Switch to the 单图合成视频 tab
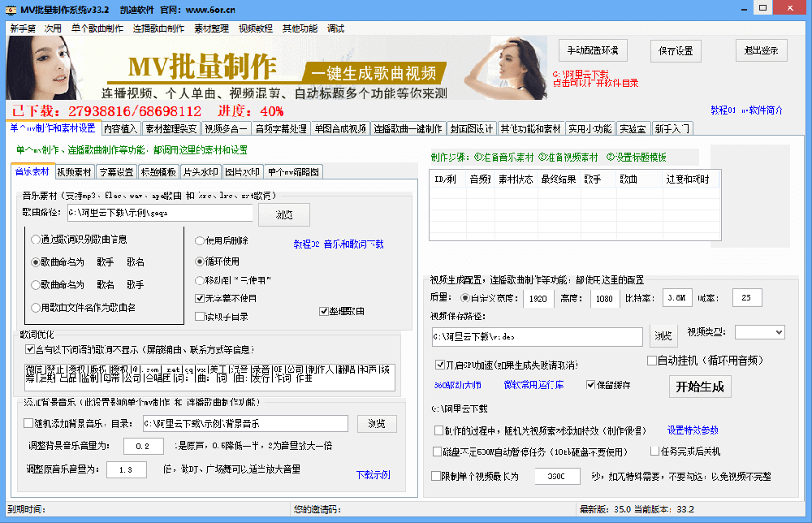The image size is (812, 523). [340, 128]
